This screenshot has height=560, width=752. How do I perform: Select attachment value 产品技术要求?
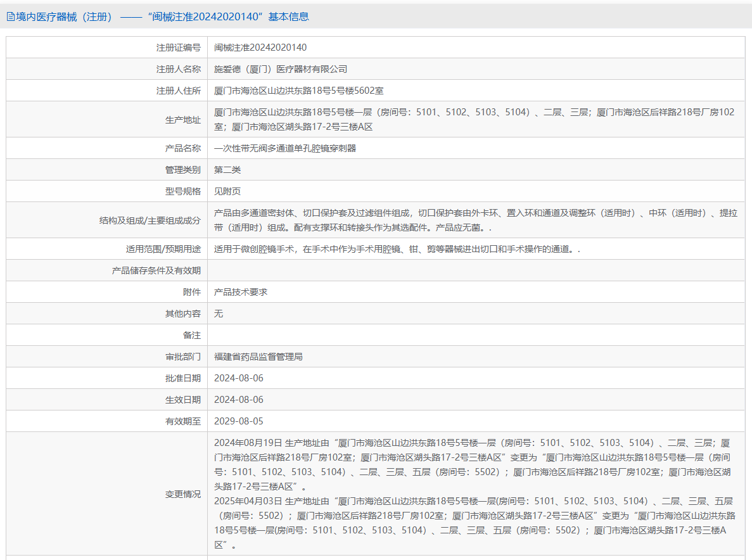pos(241,292)
